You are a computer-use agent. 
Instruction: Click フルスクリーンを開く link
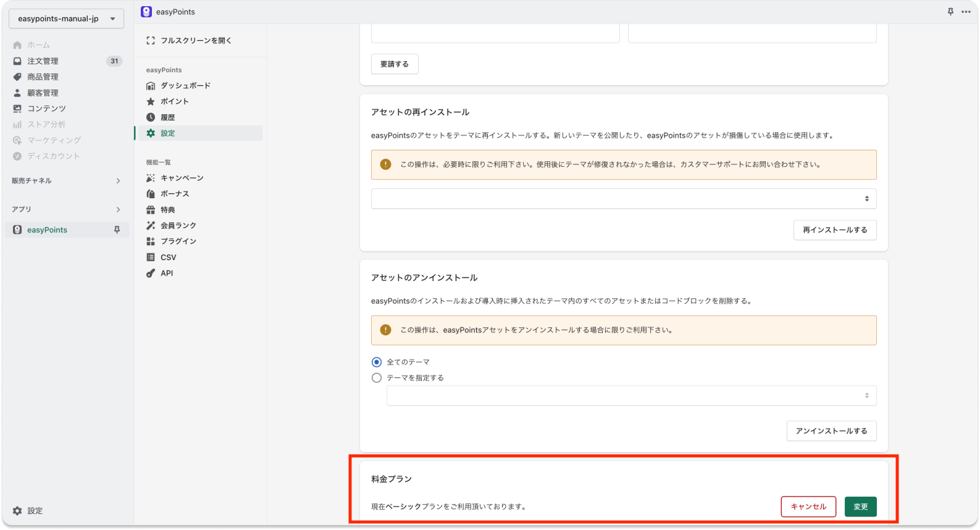coord(196,40)
